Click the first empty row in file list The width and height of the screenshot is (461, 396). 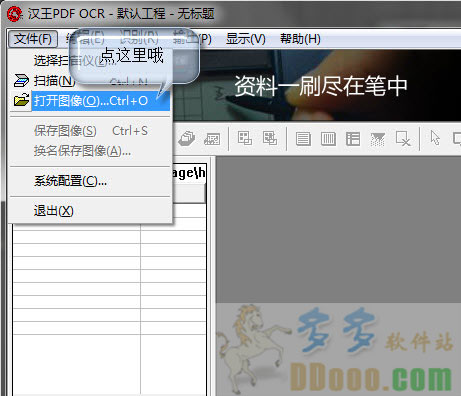109,236
